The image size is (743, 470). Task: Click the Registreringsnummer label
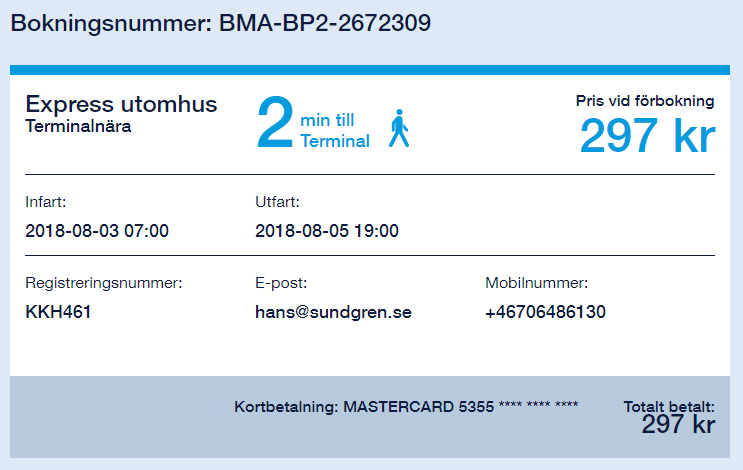pyautogui.click(x=104, y=283)
